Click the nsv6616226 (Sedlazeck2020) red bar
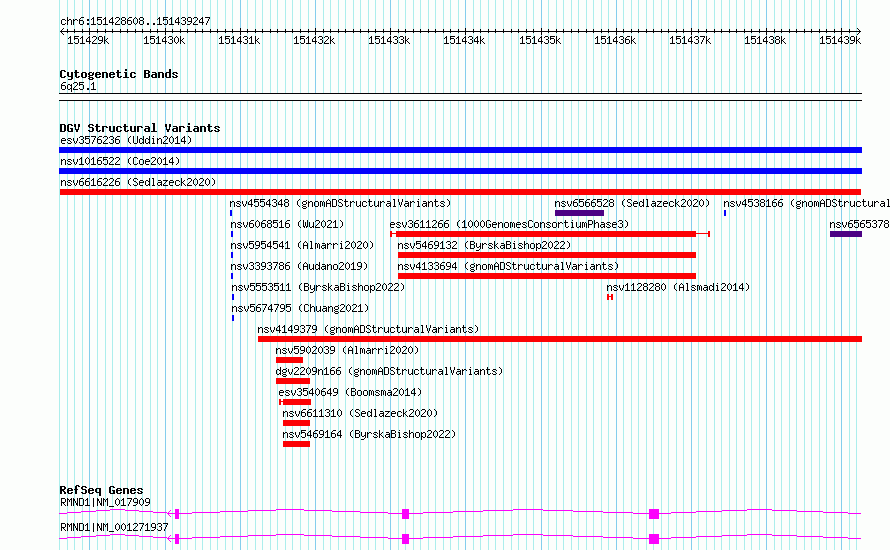Image resolution: width=890 pixels, height=550 pixels. coord(460,192)
